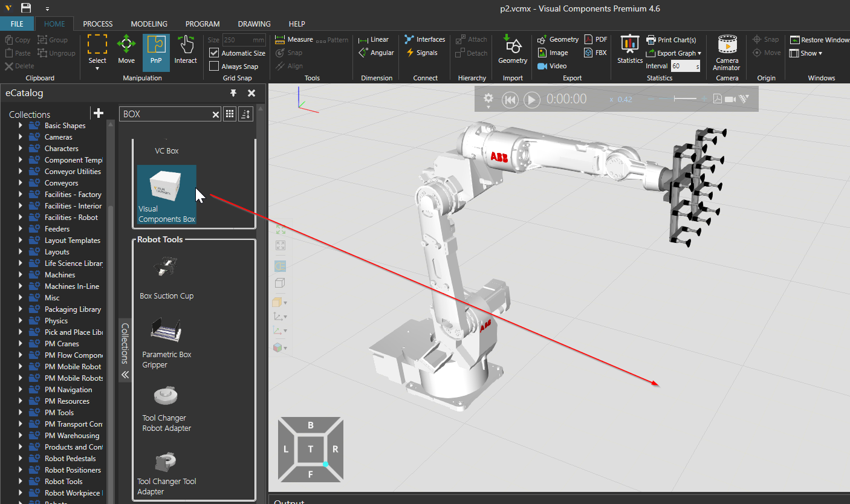Open the quick access toolbar customize arrow
850x504 pixels.
point(47,8)
